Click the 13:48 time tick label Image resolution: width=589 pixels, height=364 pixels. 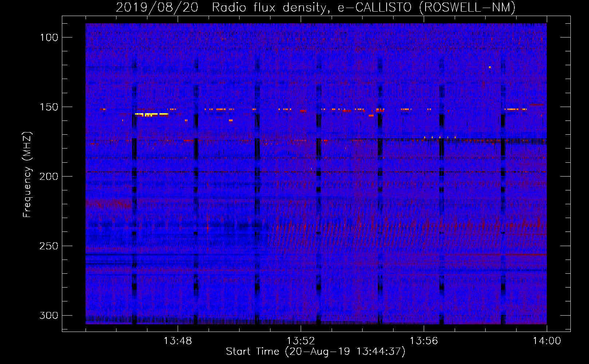[178, 341]
